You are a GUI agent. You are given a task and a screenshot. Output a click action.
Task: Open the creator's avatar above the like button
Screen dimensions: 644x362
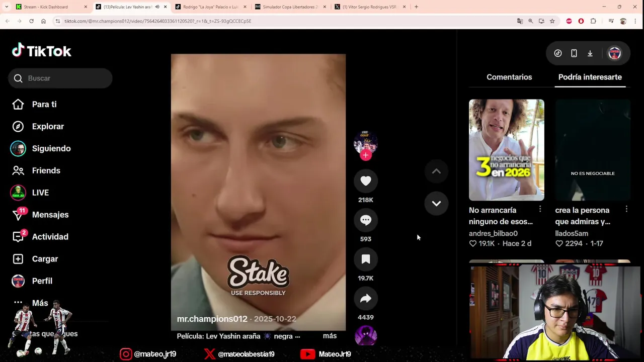pyautogui.click(x=366, y=143)
